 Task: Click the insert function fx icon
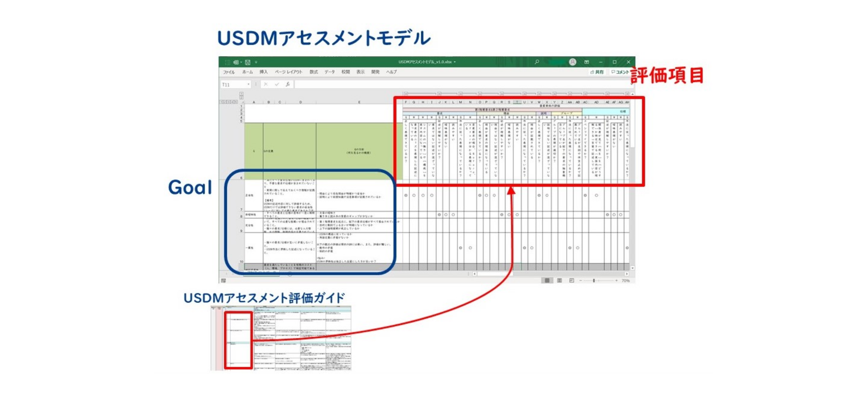tap(288, 84)
